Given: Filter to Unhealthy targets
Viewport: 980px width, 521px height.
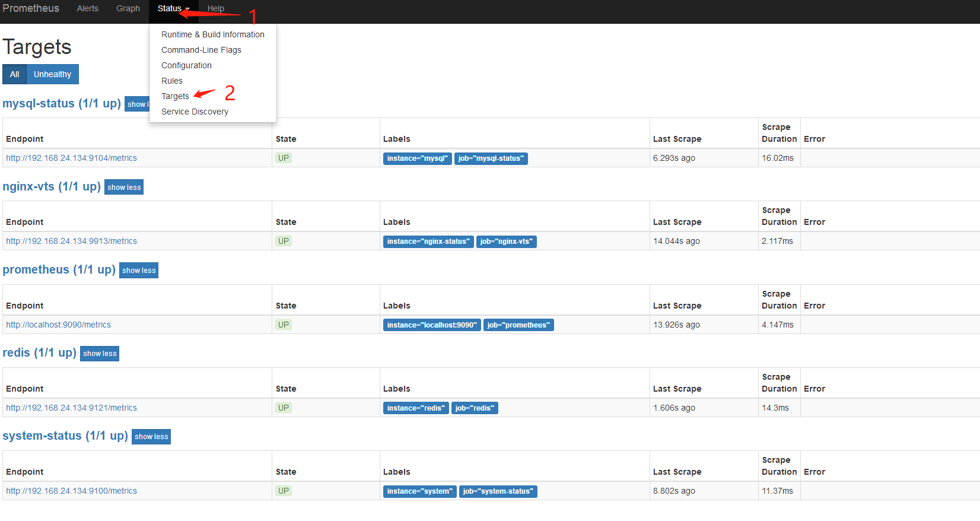Looking at the screenshot, I should (x=52, y=74).
